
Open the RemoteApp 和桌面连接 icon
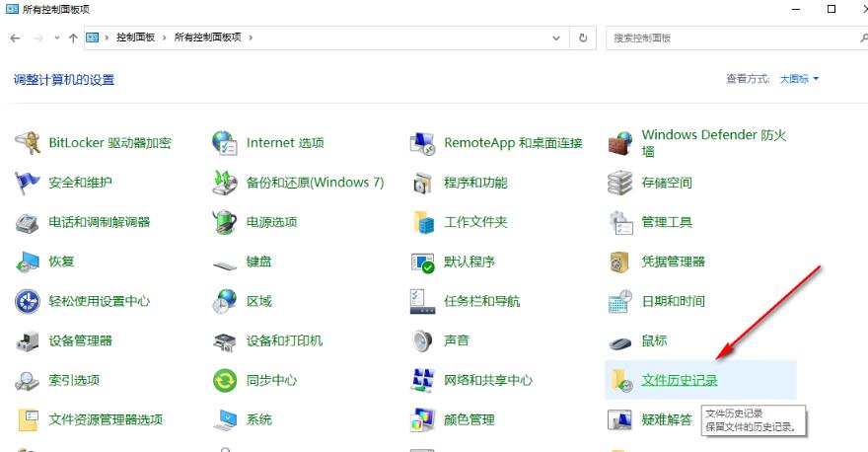pyautogui.click(x=422, y=143)
